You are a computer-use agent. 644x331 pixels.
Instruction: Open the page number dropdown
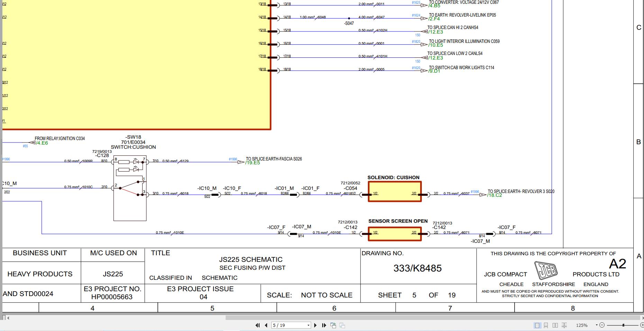point(308,325)
